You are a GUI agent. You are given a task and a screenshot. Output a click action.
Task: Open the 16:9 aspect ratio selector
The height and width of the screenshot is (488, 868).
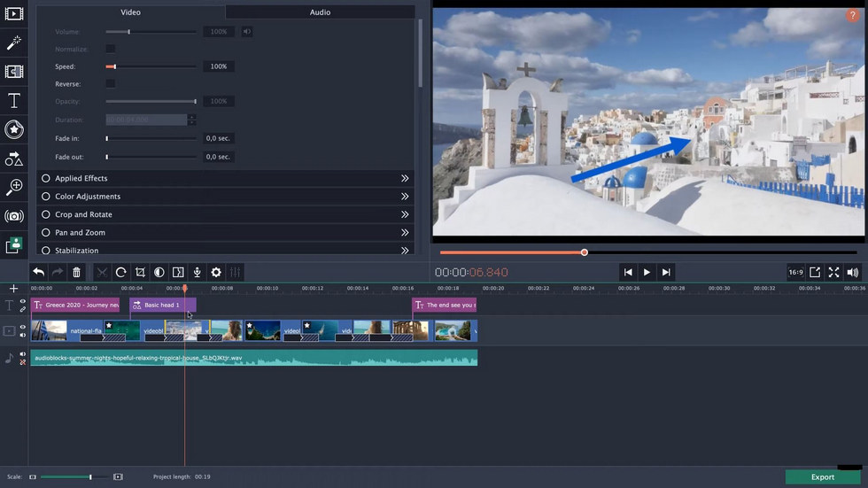795,273
